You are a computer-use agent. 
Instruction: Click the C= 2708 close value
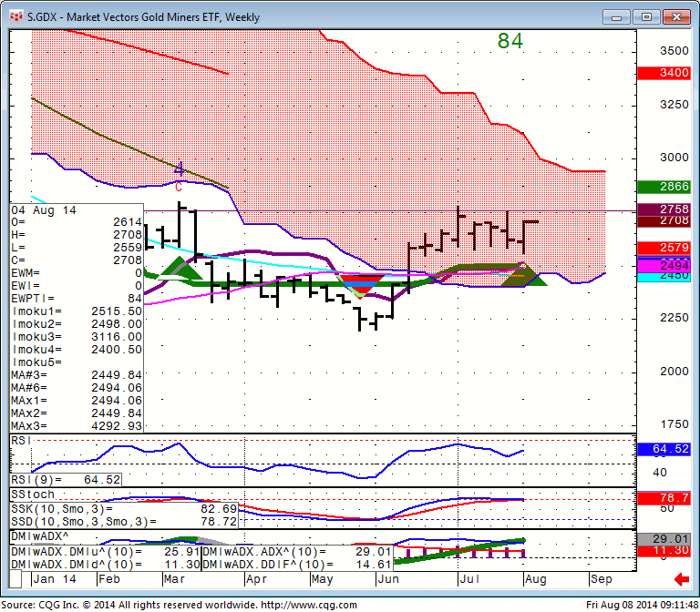pyautogui.click(x=77, y=260)
